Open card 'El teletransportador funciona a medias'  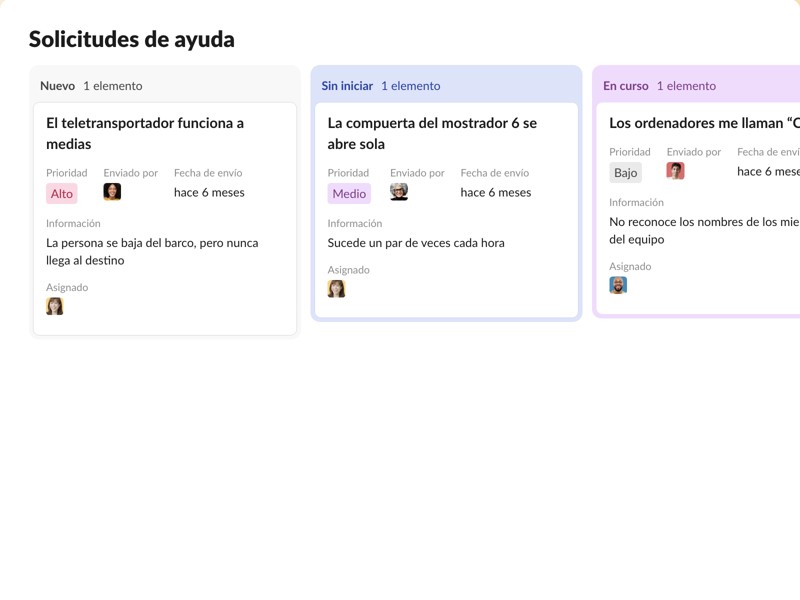click(145, 133)
